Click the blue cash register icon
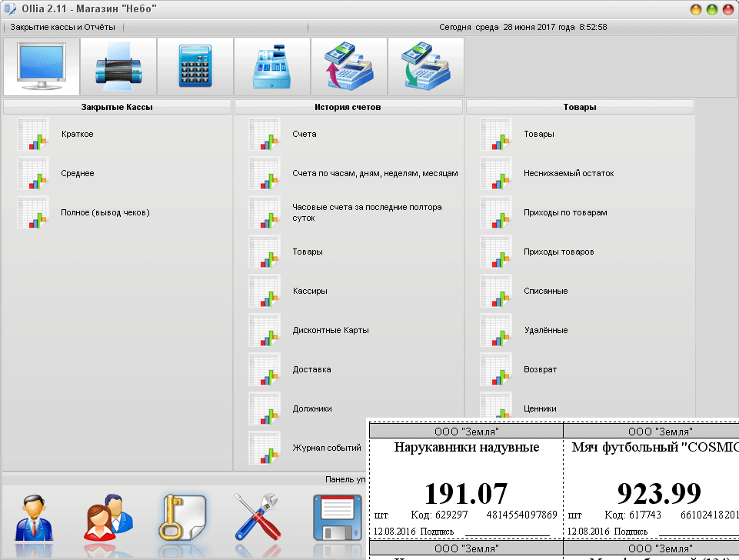Image resolution: width=739 pixels, height=560 pixels. [272, 66]
